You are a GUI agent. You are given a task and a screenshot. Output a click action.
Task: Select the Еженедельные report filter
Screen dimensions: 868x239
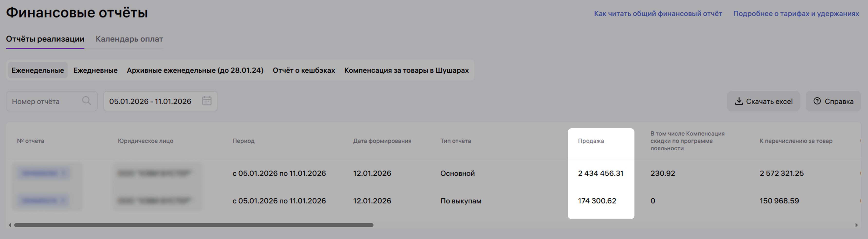point(38,70)
